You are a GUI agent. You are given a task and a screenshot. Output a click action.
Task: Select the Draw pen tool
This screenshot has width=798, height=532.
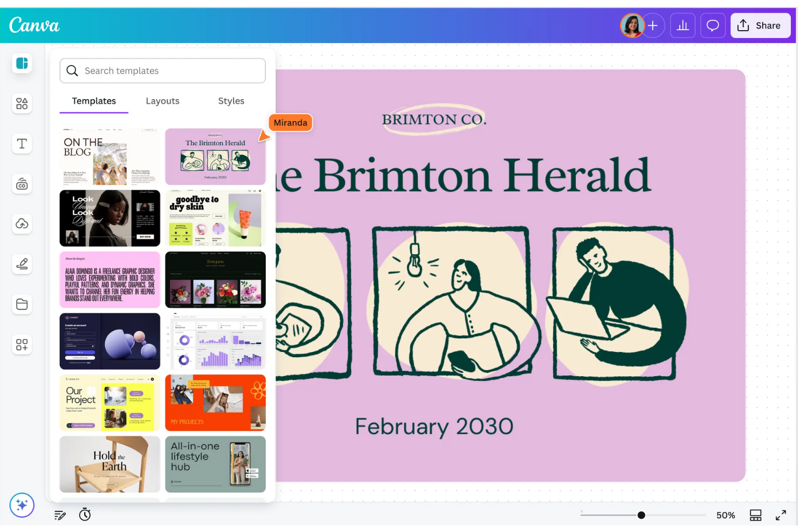22,264
